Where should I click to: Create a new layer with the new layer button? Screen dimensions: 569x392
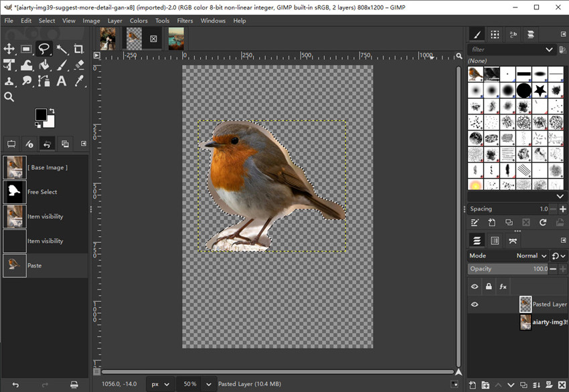tap(473, 385)
